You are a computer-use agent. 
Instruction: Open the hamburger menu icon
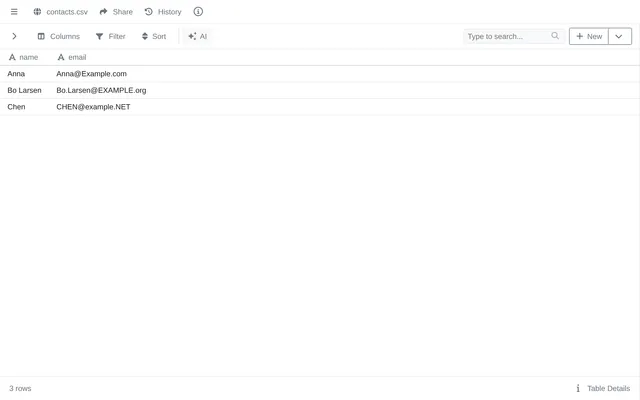14,12
